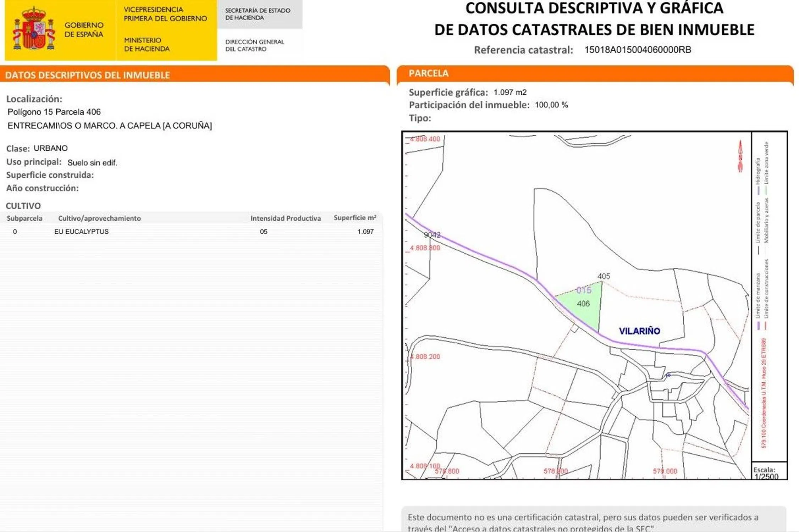Click the Dirección General del Catastro text
Screen dimensions: 799x532
pyautogui.click(x=254, y=45)
